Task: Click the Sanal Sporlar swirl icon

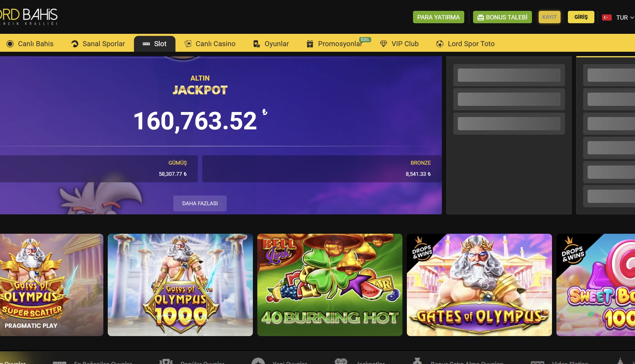Action: click(x=75, y=44)
